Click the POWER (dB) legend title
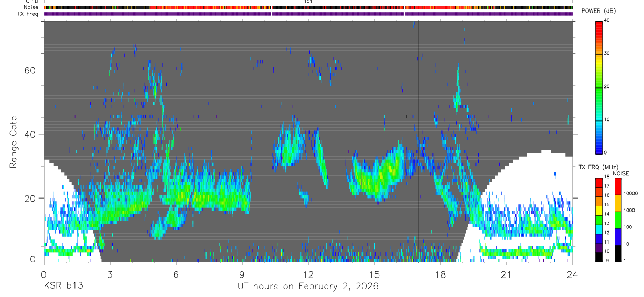 pos(597,12)
